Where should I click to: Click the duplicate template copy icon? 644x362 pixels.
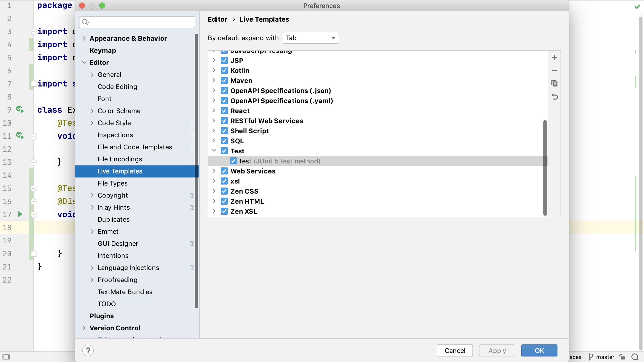point(554,83)
